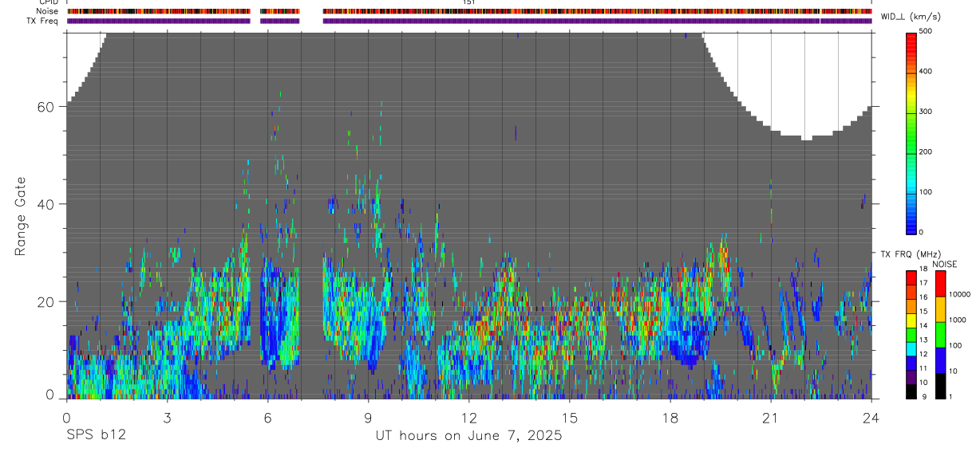Select the 500 tick on the width colorbar
This screenshot has height=452, width=980.
click(x=926, y=32)
